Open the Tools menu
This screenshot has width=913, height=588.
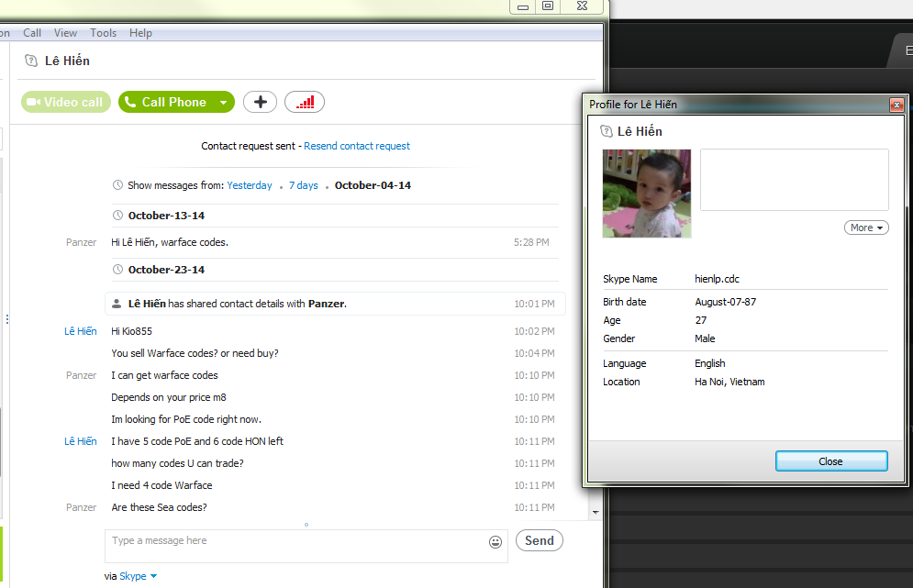(103, 33)
